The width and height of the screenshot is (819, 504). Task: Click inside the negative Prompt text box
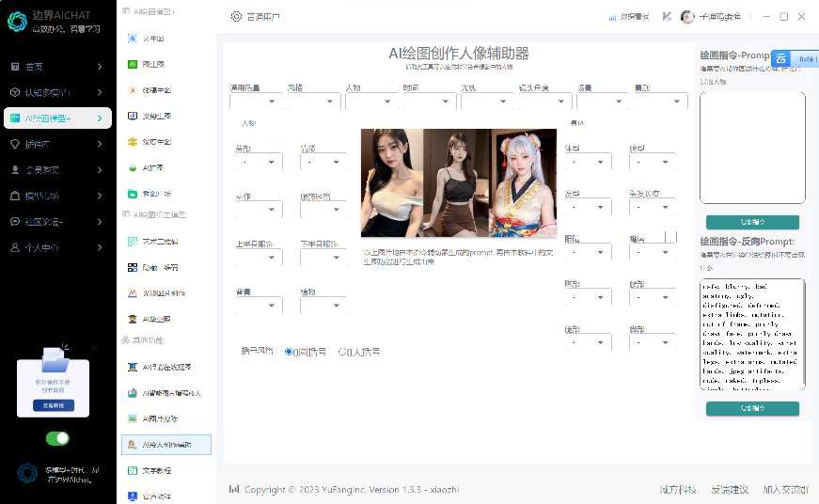[x=752, y=334]
